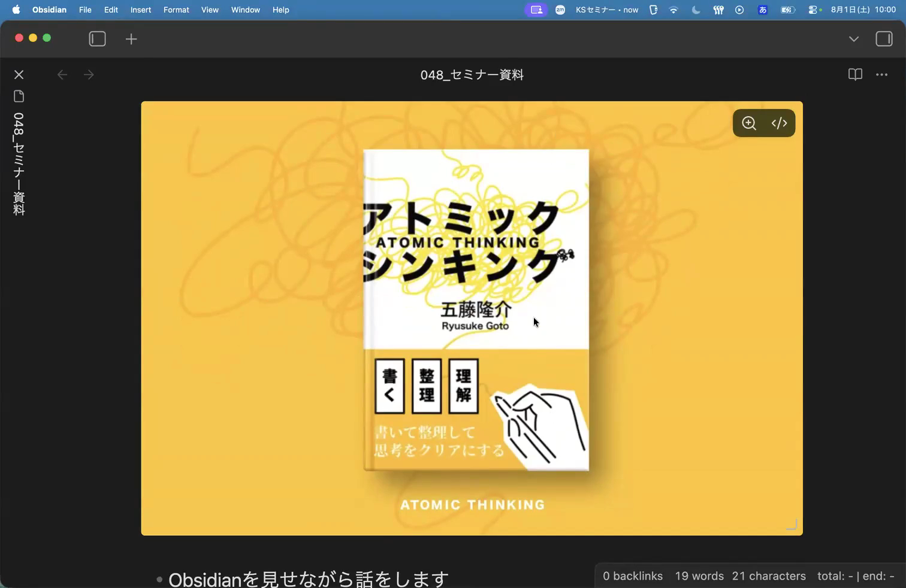Click 21 characters in status bar
Image resolution: width=906 pixels, height=588 pixels.
pyautogui.click(x=769, y=576)
